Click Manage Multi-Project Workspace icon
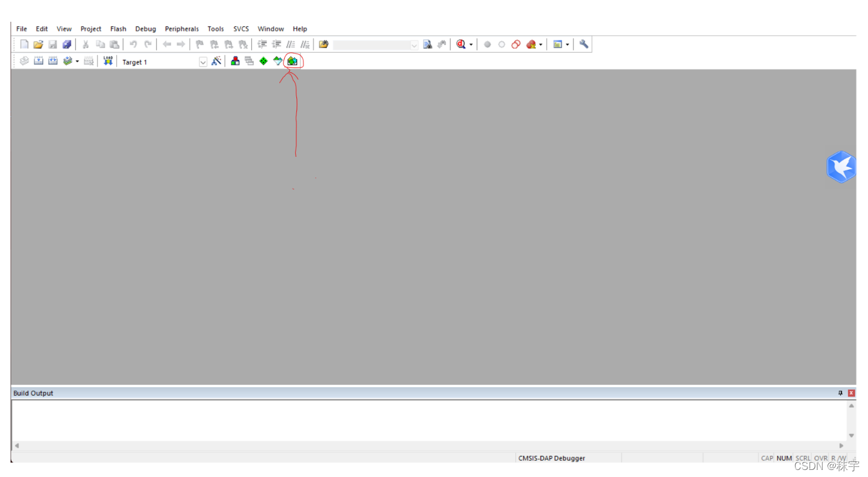 coord(249,61)
